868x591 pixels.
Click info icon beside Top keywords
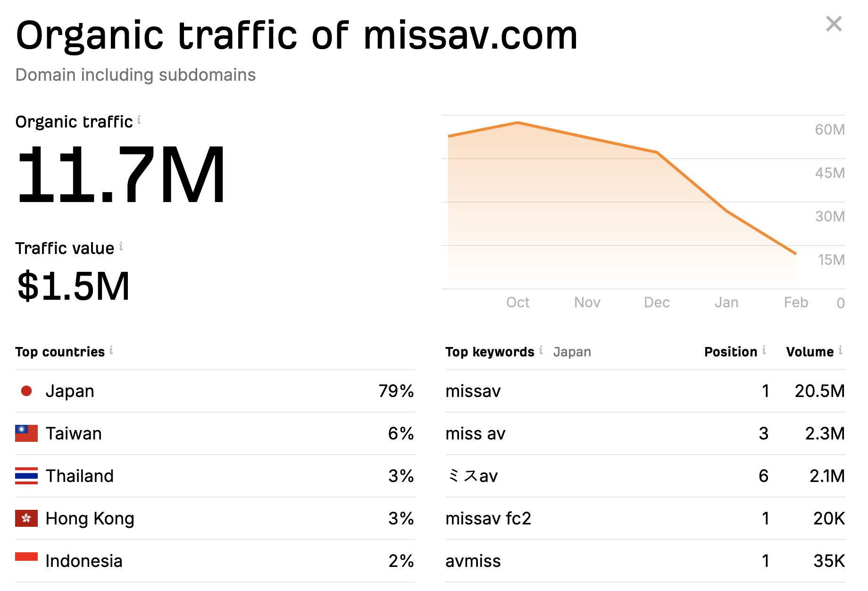541,350
